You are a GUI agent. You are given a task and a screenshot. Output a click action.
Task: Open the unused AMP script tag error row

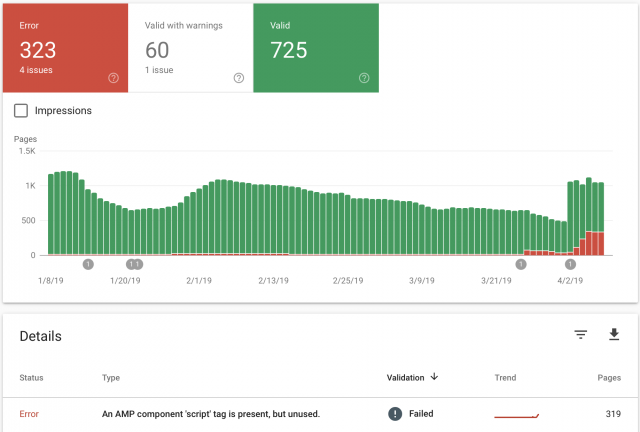(x=320, y=414)
